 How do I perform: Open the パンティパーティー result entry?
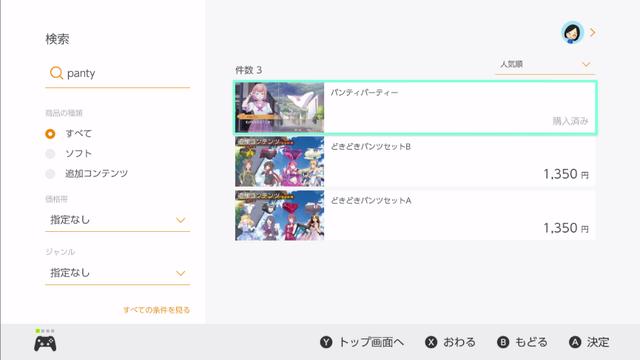click(x=415, y=107)
